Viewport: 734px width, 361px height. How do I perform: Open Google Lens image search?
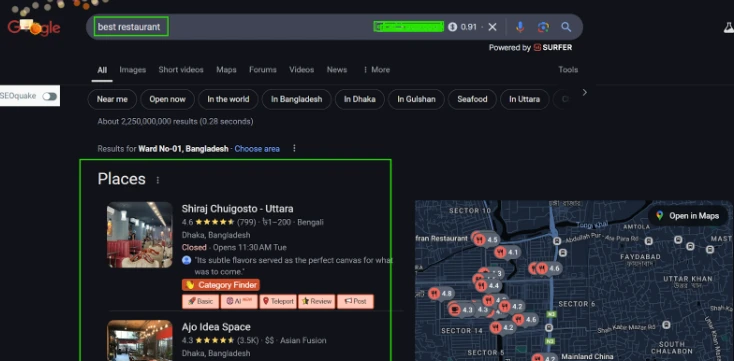(543, 27)
